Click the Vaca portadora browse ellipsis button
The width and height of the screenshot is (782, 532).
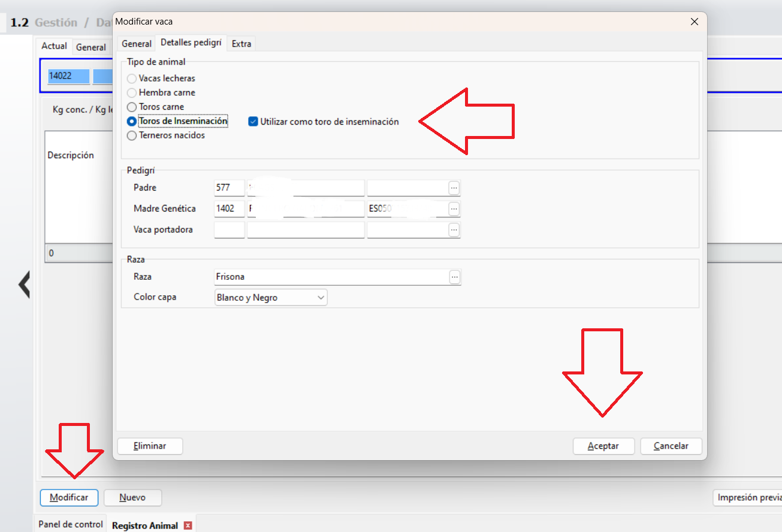[454, 230]
